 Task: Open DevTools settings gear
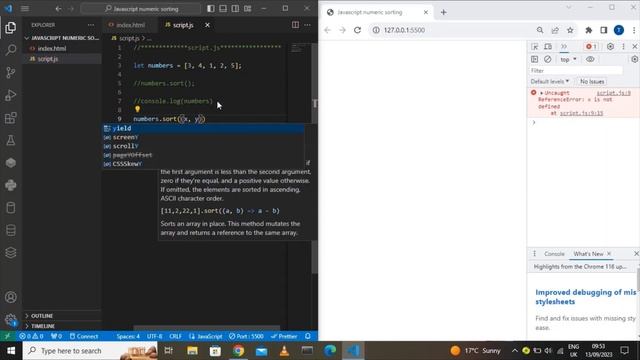point(610,47)
